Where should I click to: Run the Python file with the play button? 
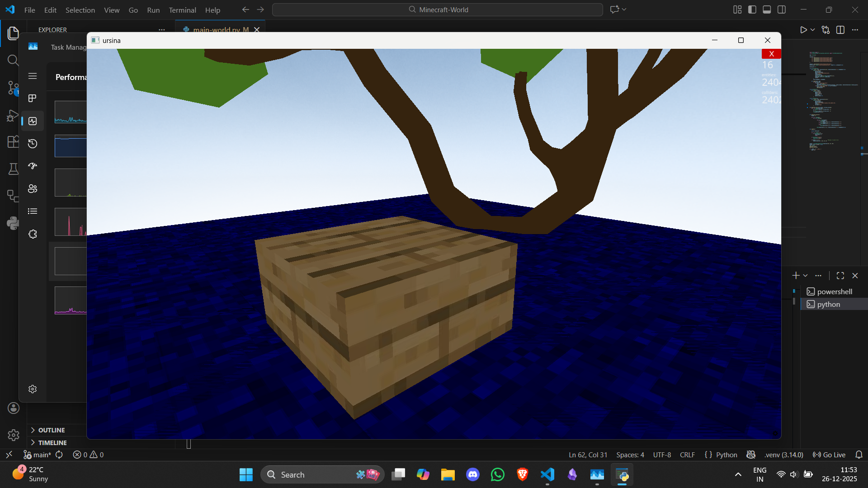coord(804,30)
